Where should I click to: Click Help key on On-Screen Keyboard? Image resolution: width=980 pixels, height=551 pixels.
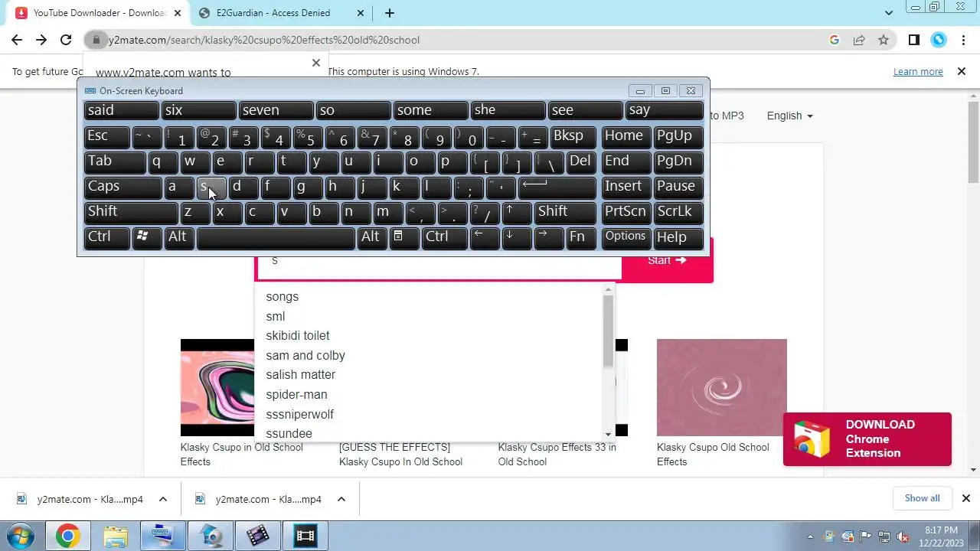pos(678,237)
